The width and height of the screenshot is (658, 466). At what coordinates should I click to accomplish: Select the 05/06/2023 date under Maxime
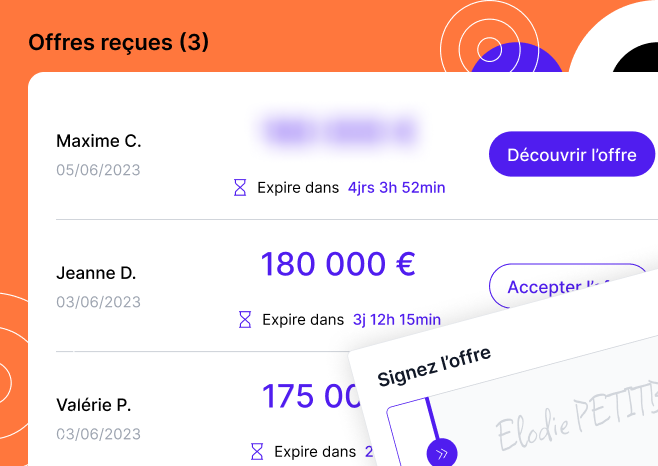98,170
